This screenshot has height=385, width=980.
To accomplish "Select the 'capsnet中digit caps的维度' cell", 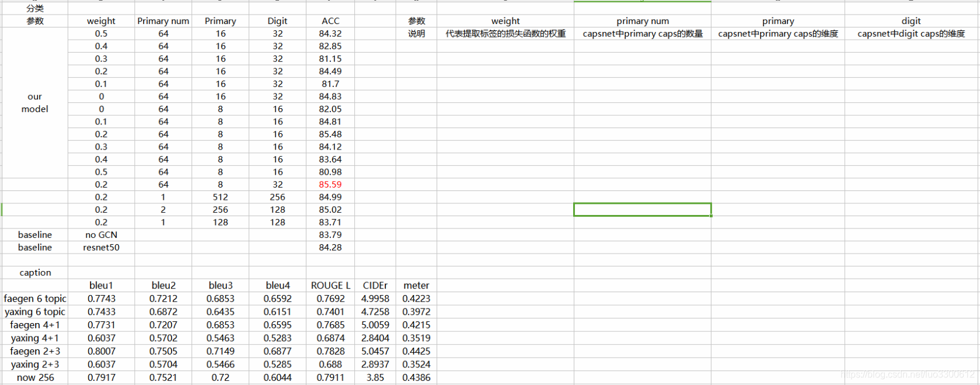I will [x=911, y=34].
